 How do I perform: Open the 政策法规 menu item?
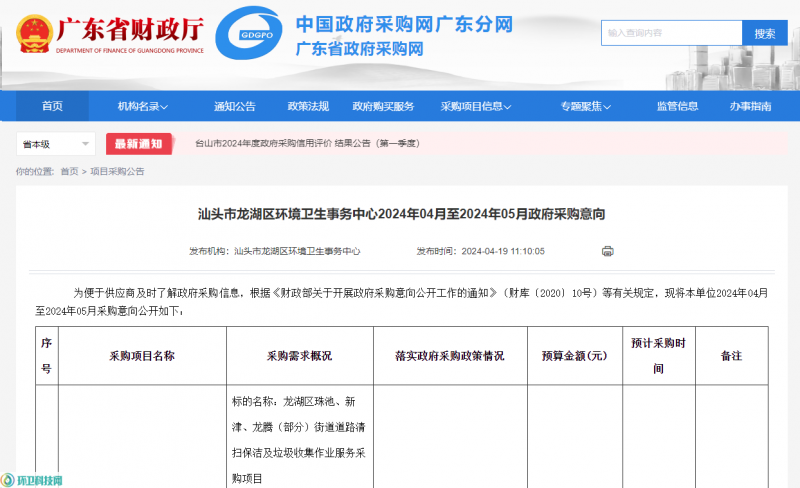308,106
